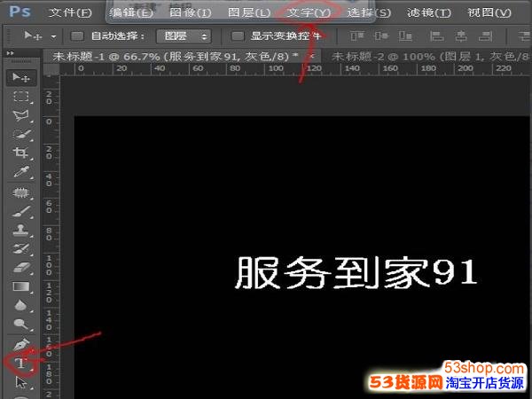532x399 pixels.
Task: Click the align bottom edges icon
Action: click(405, 35)
